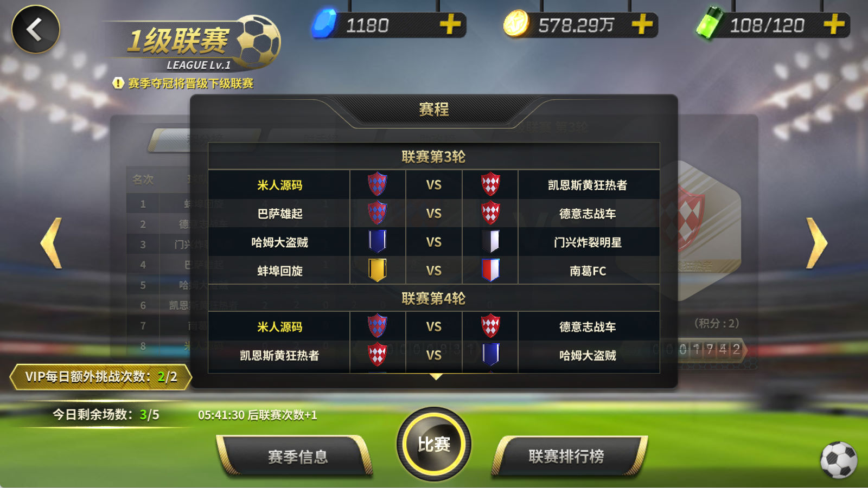Viewport: 868px width, 488px height.
Task: Add gold coins using the plus icon
Action: [642, 24]
